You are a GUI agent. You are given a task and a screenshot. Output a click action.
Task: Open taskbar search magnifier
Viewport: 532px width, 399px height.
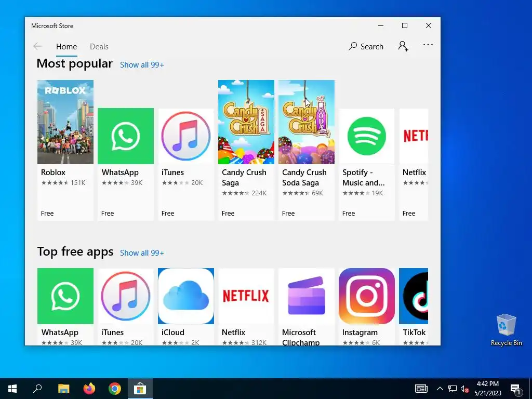pos(37,389)
